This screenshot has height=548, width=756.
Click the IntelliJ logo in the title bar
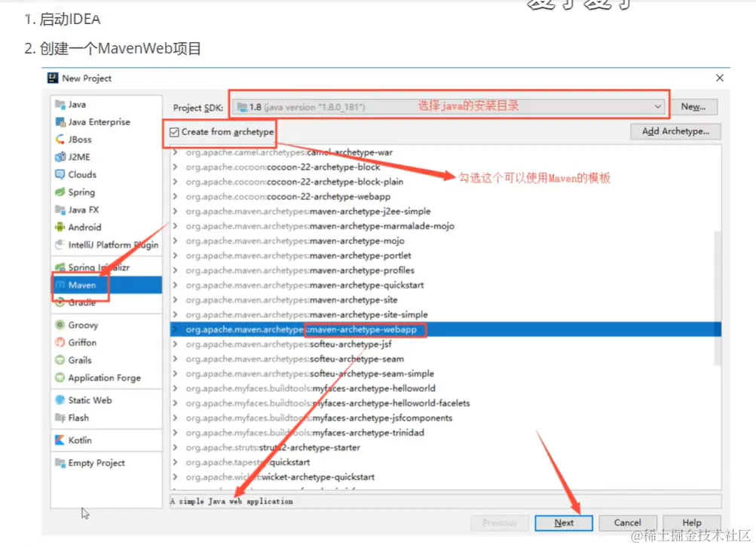pos(53,78)
